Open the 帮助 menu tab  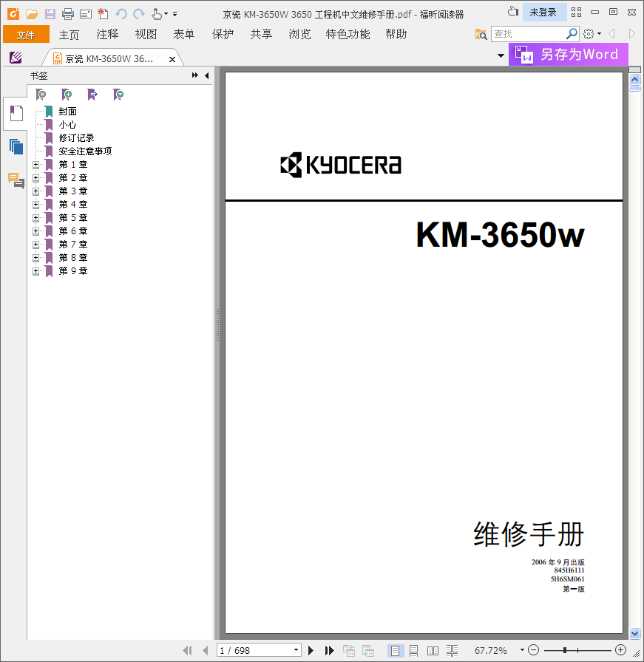point(396,34)
